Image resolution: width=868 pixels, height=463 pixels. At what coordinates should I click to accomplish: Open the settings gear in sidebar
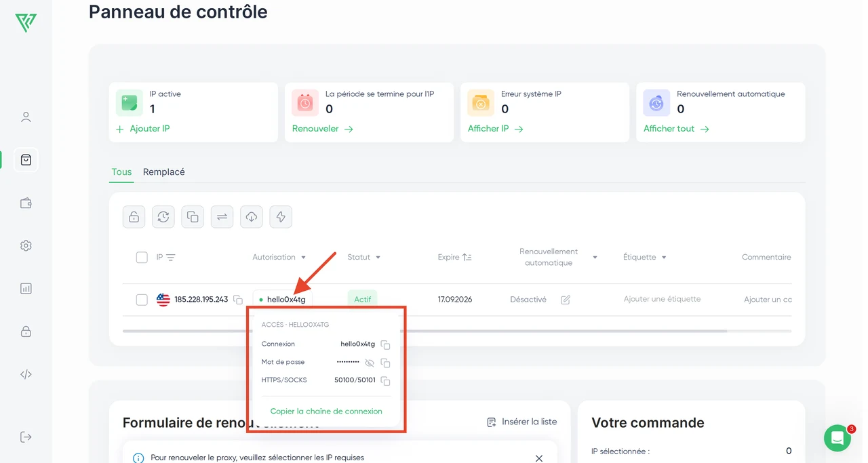coord(26,245)
